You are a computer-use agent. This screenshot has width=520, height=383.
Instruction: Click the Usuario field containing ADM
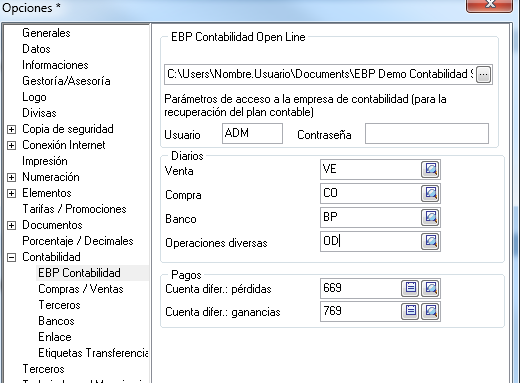coord(252,134)
